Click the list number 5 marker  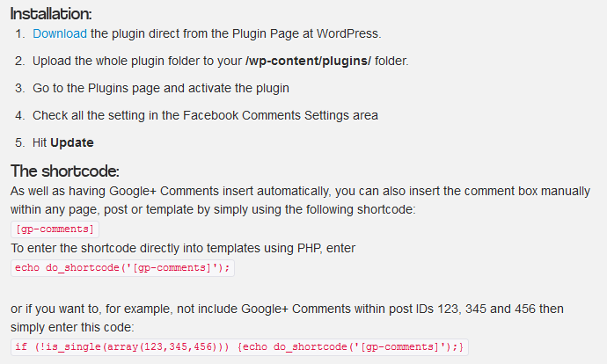19,142
